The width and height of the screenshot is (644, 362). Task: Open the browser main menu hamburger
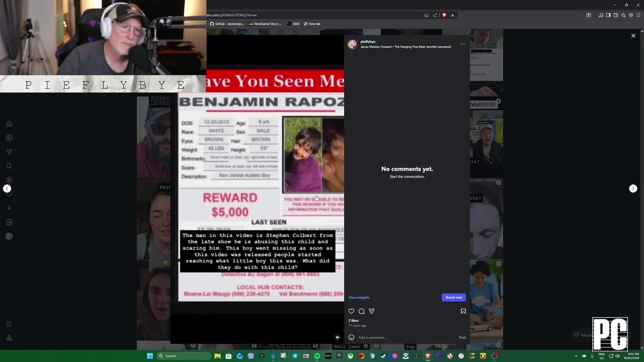[638, 15]
